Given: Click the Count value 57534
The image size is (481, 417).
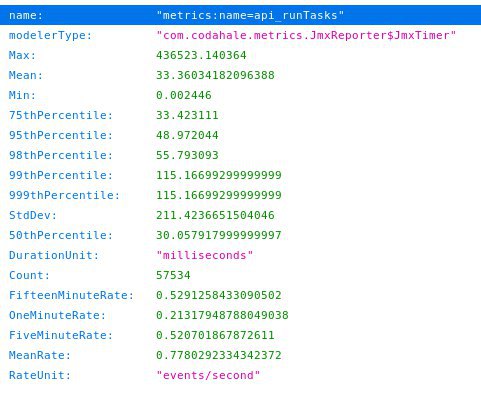Looking at the screenshot, I should (x=173, y=275).
